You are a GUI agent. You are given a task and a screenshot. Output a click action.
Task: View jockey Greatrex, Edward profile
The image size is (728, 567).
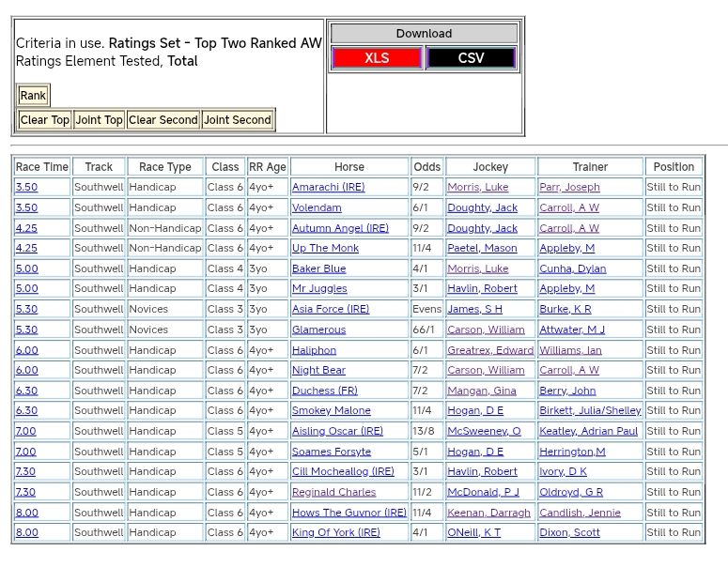click(489, 350)
